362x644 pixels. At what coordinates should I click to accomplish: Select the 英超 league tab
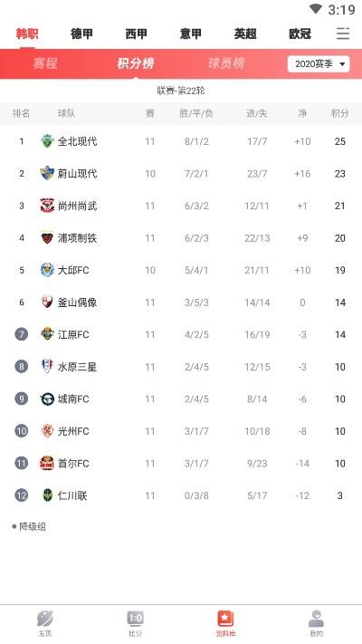click(245, 34)
